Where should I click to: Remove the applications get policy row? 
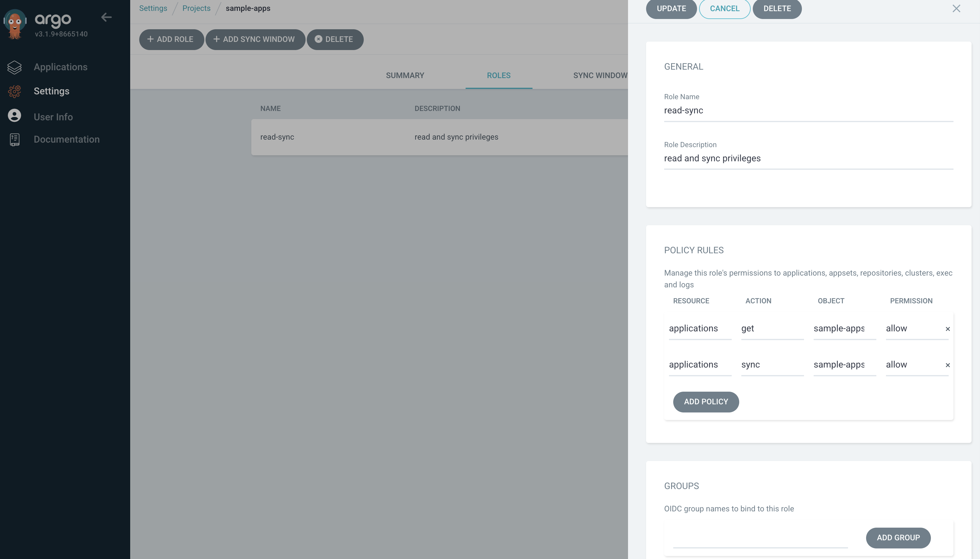947,329
